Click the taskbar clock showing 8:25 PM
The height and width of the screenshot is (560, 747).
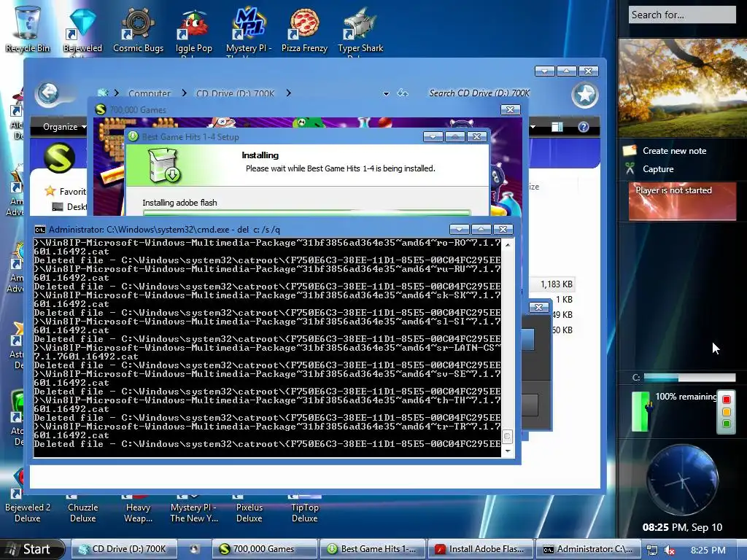708,550
